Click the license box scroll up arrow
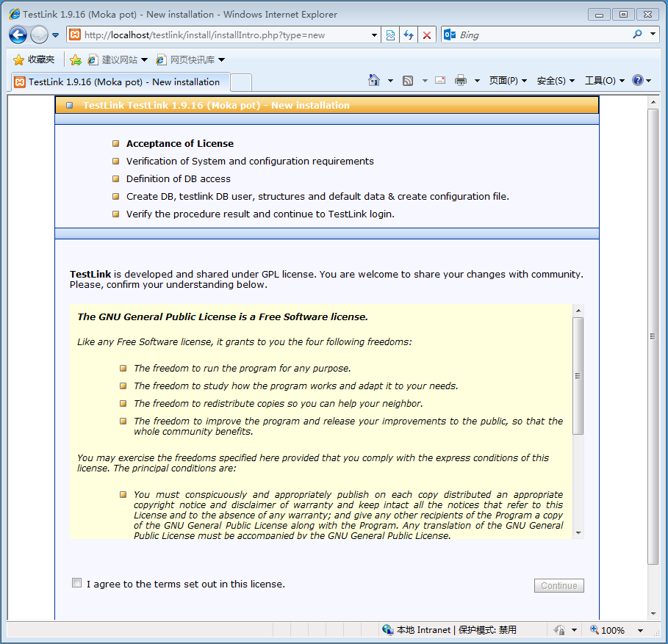The height and width of the screenshot is (644, 668). tap(578, 311)
